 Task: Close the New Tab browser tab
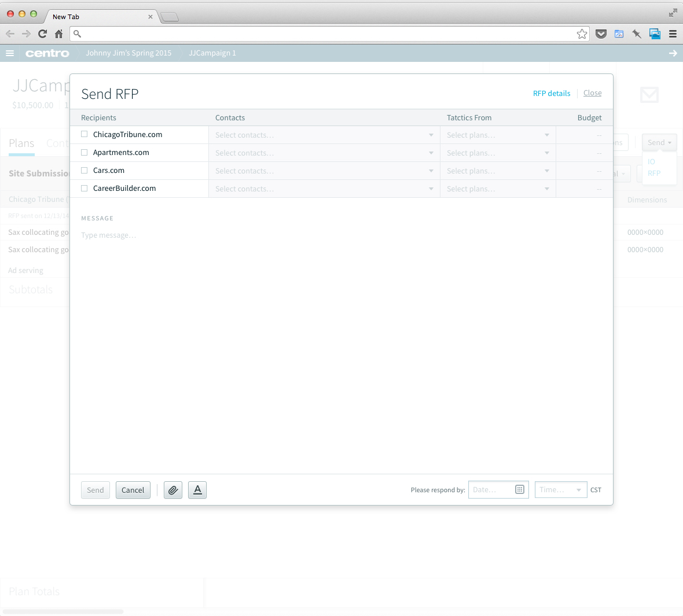point(150,17)
